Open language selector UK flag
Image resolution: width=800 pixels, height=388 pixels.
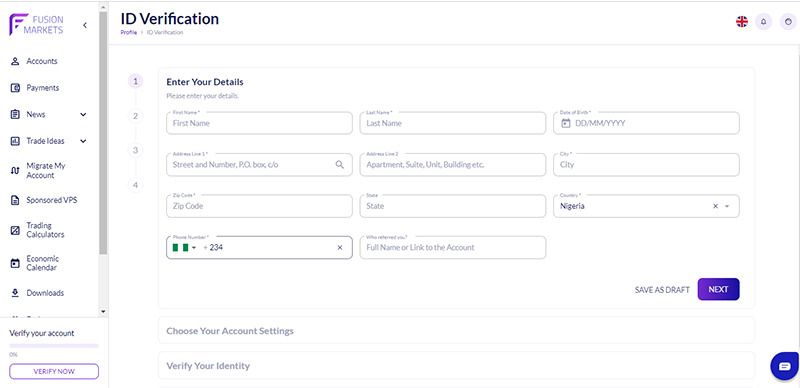click(742, 21)
